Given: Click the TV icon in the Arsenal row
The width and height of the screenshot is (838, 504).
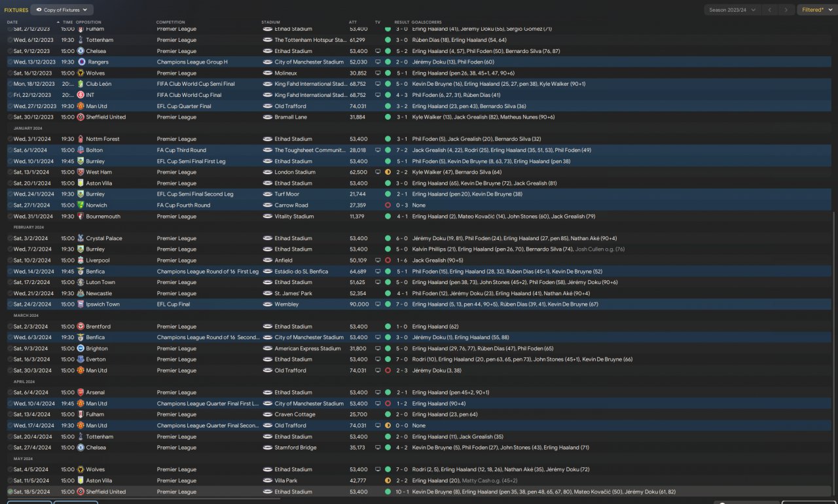Looking at the screenshot, I should coord(378,393).
